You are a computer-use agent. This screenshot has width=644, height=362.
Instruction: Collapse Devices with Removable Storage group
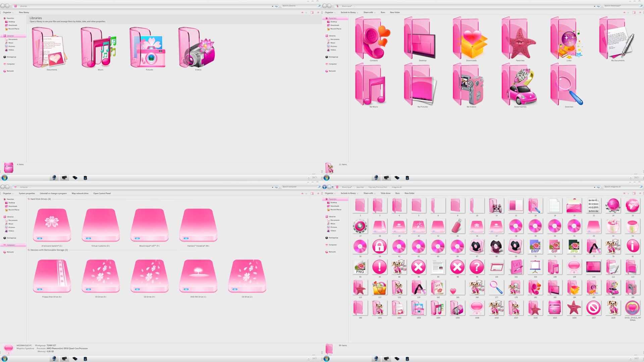coord(29,250)
